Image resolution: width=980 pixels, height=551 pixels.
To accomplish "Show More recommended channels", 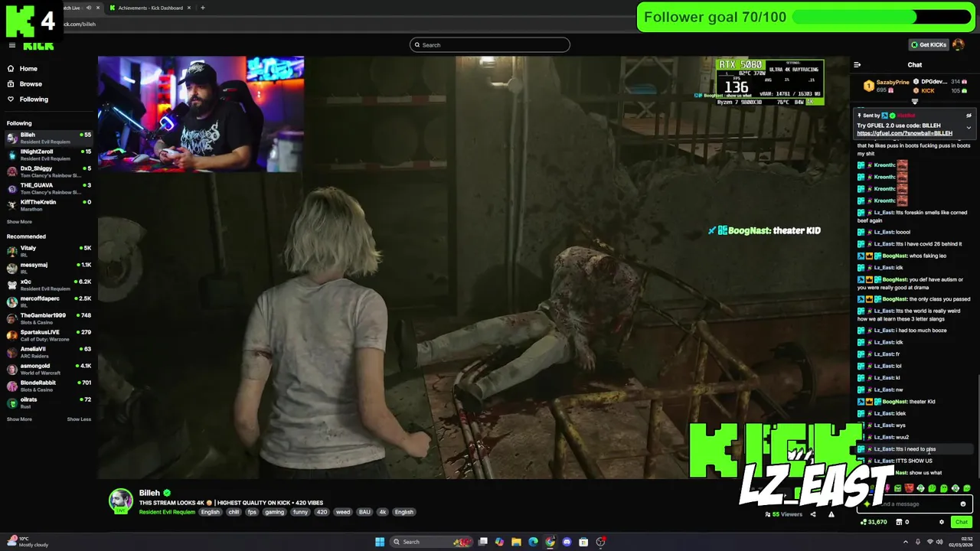I will click(19, 419).
